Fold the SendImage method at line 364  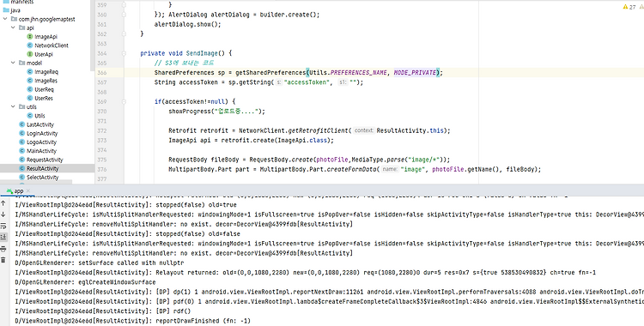coord(124,53)
